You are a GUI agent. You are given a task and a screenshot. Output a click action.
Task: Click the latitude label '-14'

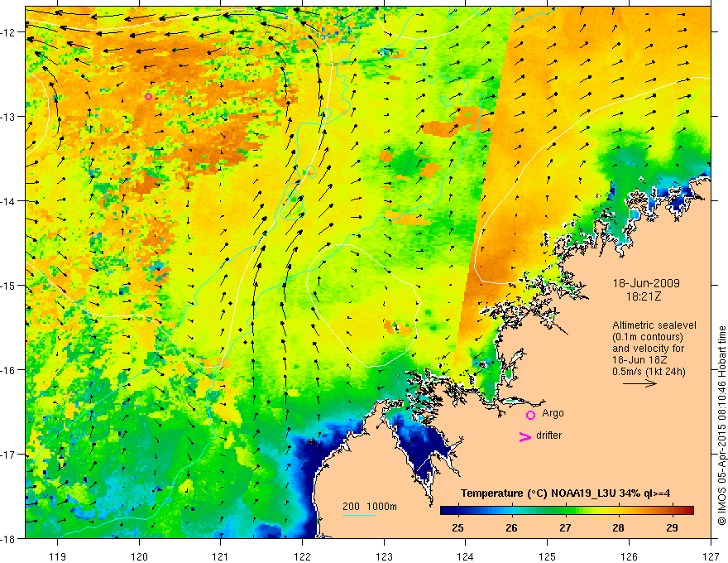pyautogui.click(x=9, y=201)
